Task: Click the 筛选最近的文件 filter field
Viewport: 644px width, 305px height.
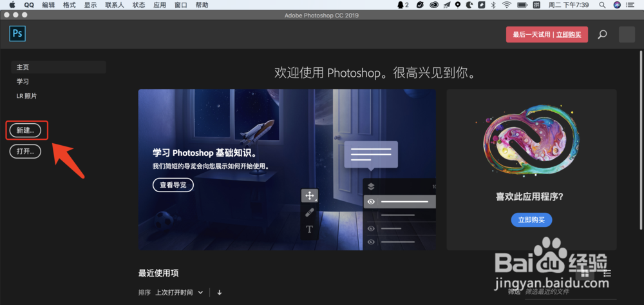Action: point(571,292)
